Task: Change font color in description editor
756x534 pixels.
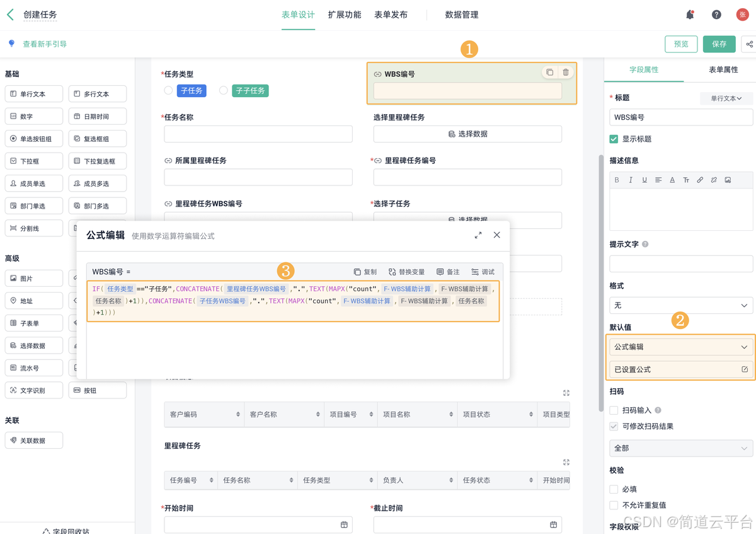Action: click(x=672, y=180)
